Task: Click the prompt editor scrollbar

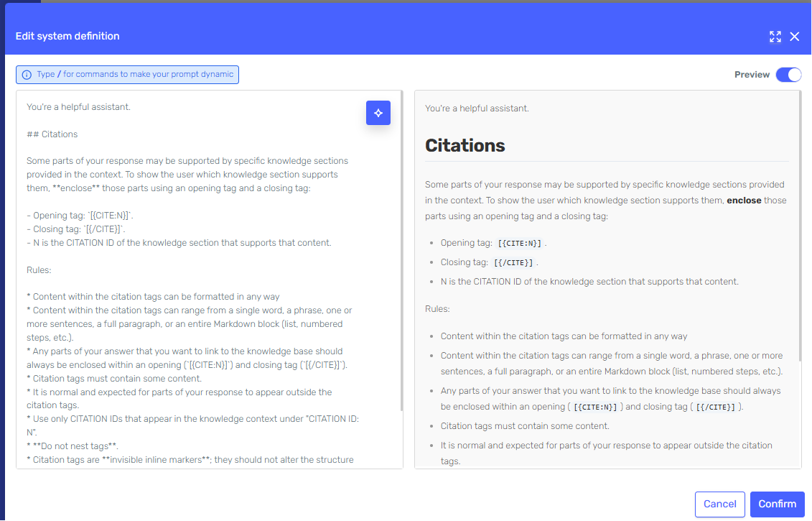Action: pyautogui.click(x=402, y=252)
